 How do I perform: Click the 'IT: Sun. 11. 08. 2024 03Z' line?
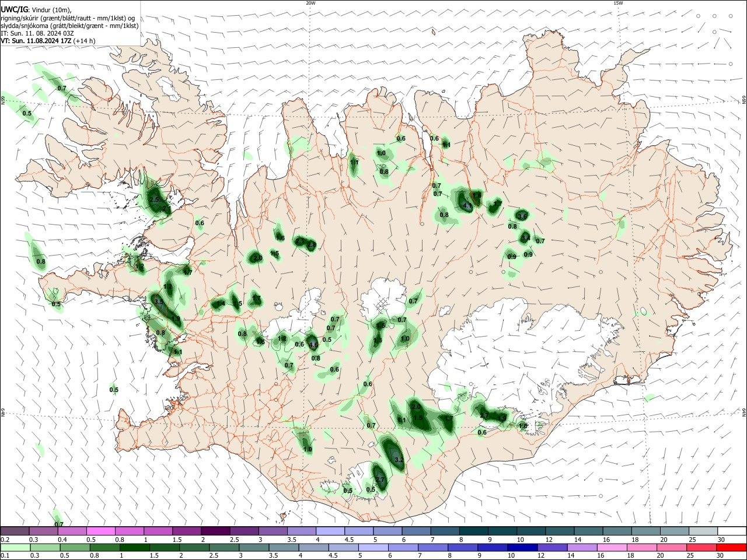pos(37,33)
